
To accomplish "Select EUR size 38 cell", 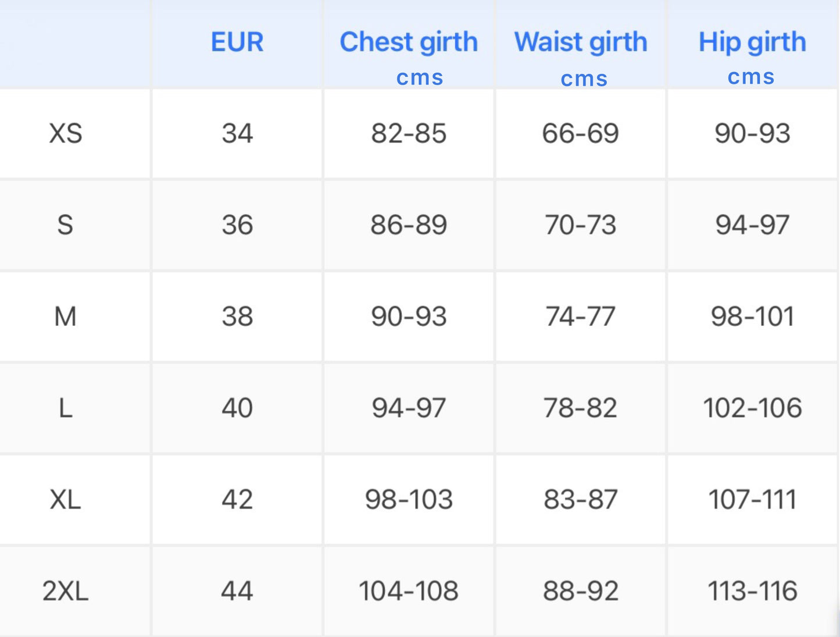I will click(237, 317).
